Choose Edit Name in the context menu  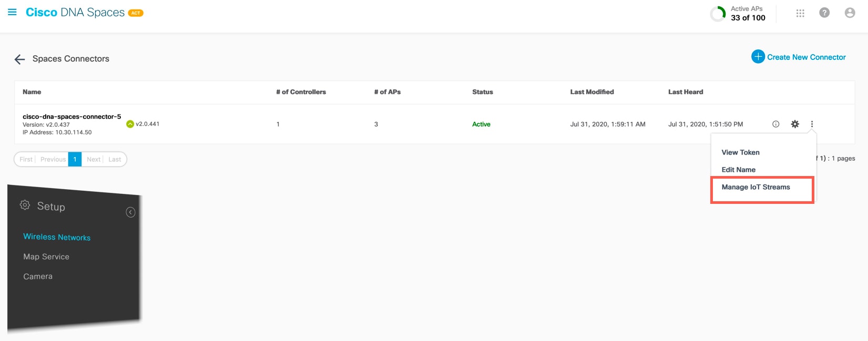coord(738,170)
